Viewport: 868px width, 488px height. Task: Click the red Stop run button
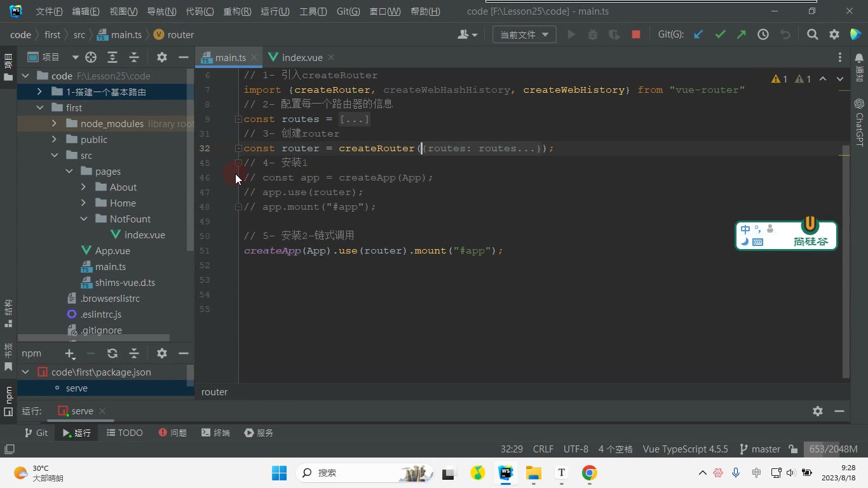pos(635,35)
